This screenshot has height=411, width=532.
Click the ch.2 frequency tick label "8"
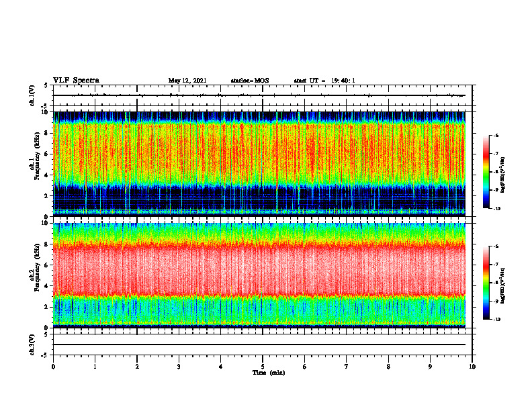pos(47,244)
